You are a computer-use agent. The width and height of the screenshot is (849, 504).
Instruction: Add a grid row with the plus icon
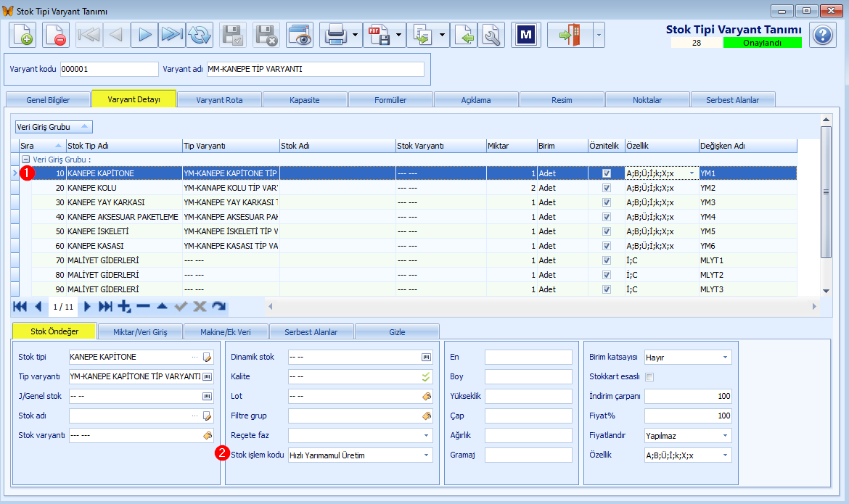(x=124, y=307)
